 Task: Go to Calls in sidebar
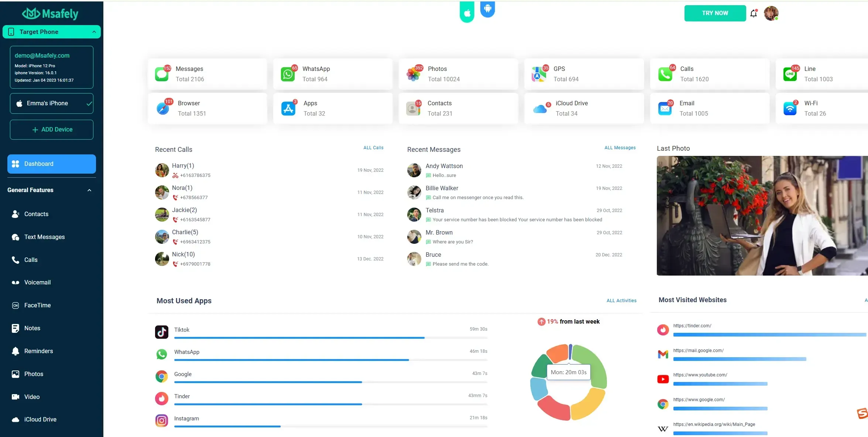pos(31,260)
